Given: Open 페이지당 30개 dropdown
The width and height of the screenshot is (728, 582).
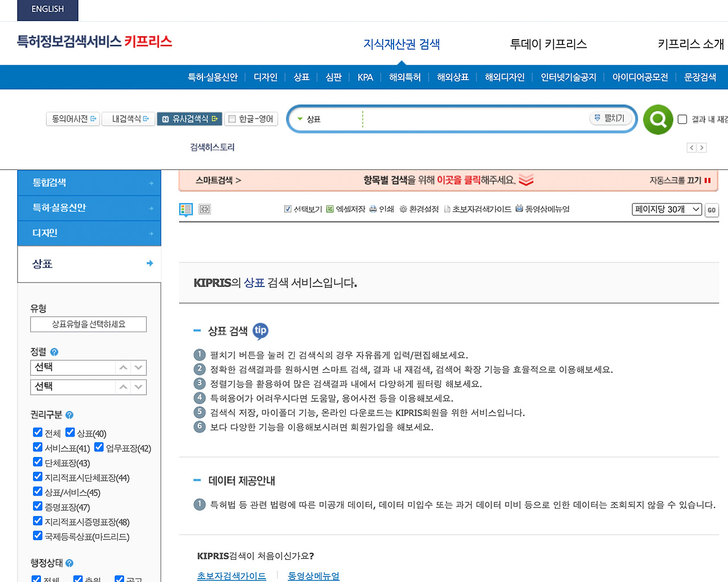Looking at the screenshot, I should click(667, 209).
